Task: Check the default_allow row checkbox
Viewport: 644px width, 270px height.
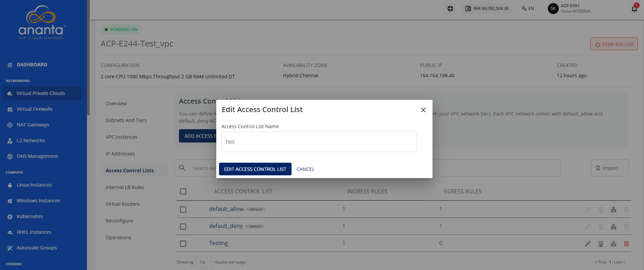Action: 183,209
